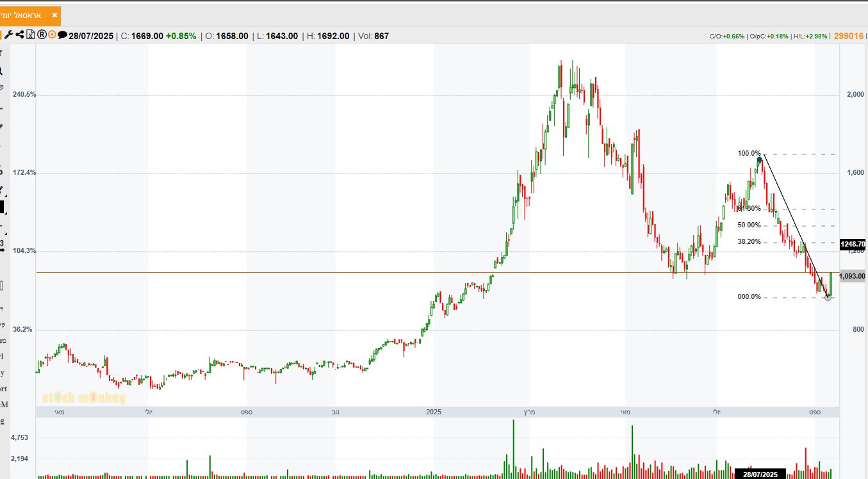This screenshot has height=479, width=868.
Task: Click the H/L:+2.98% indicator
Action: click(810, 36)
